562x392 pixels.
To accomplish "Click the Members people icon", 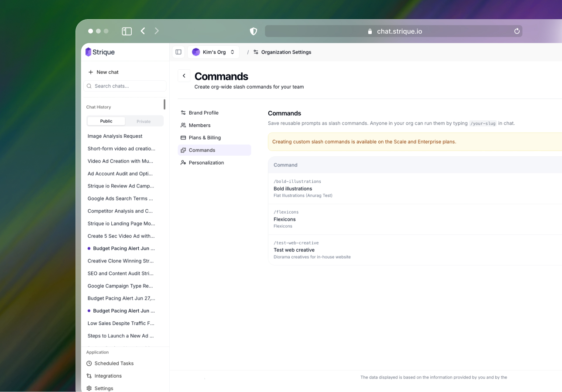I will click(x=183, y=125).
